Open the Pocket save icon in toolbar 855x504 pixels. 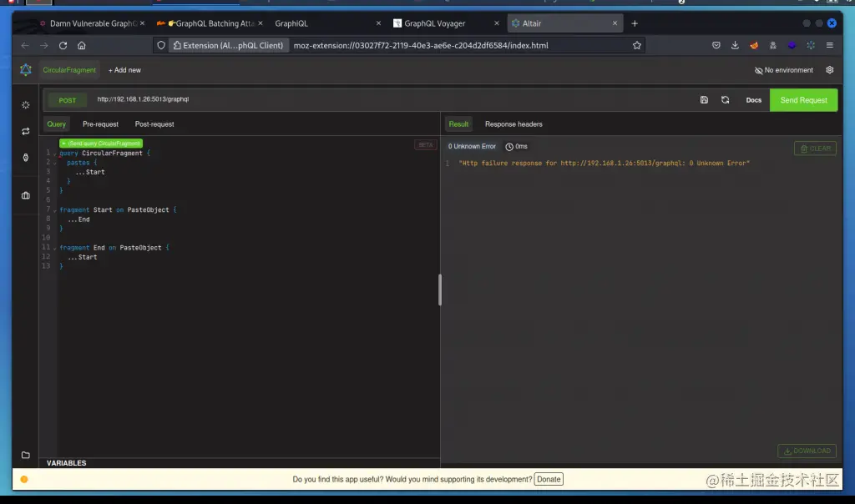click(716, 46)
